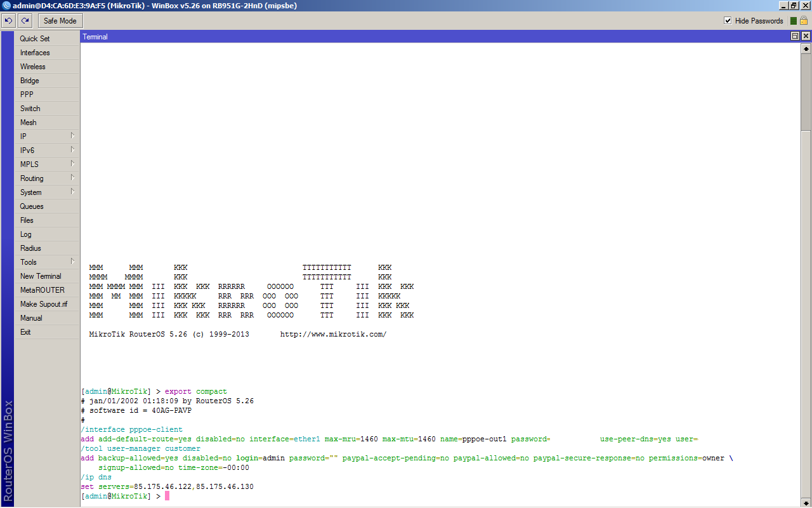Select Switch in the sidebar menu
This screenshot has height=508, width=812.
(x=47, y=109)
